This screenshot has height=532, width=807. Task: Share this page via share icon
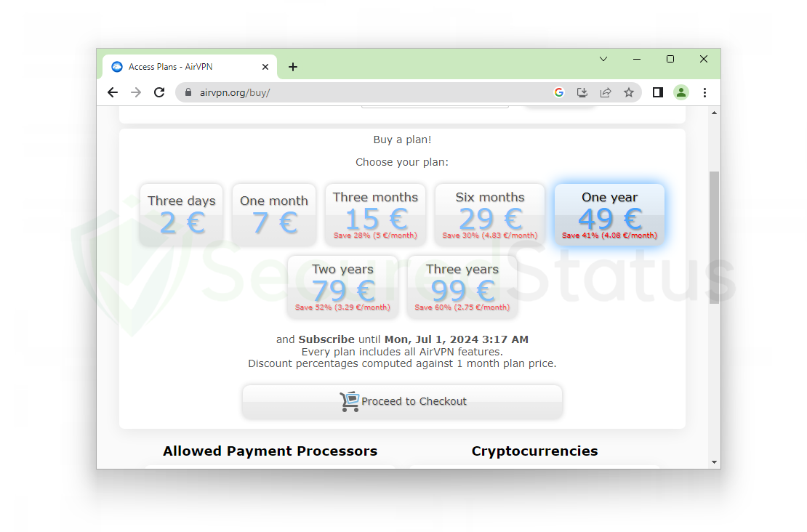tap(606, 92)
